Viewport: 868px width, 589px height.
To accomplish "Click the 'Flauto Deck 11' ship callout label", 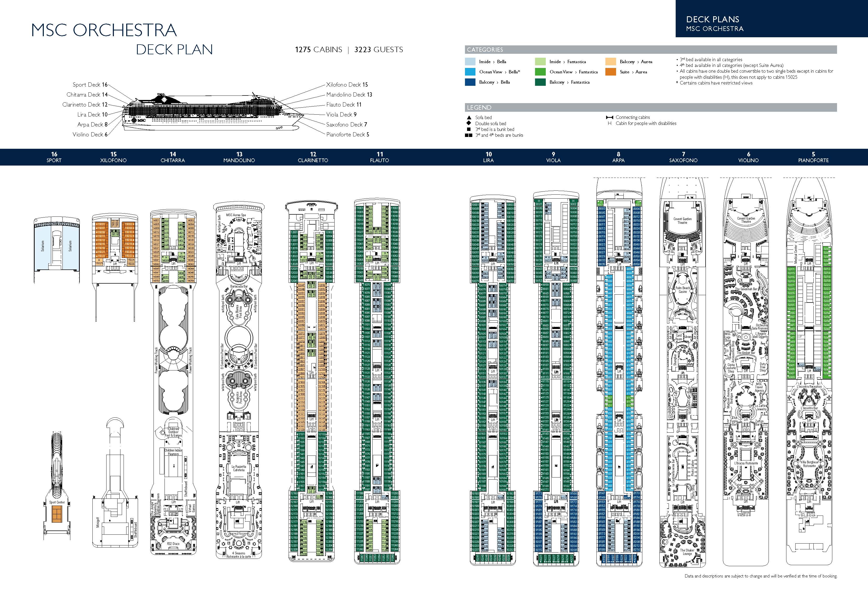I will click(x=344, y=105).
